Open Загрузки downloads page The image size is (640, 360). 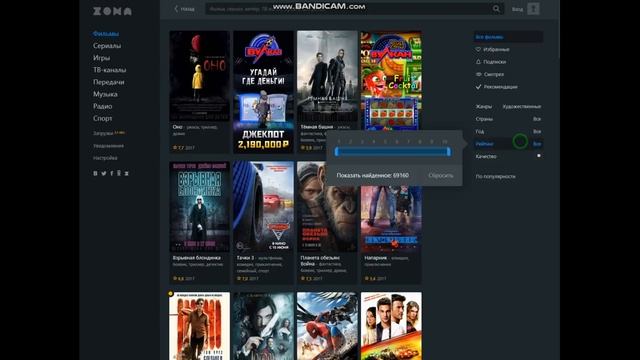[103, 133]
